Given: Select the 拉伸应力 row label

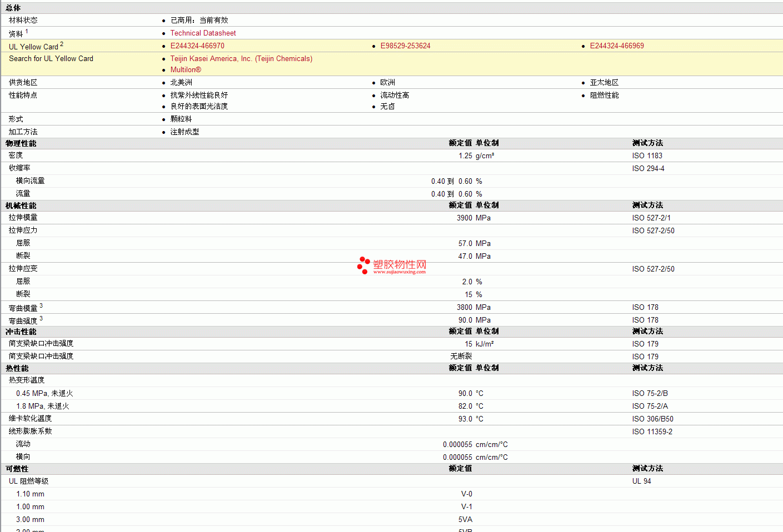Looking at the screenshot, I should pyautogui.click(x=23, y=230).
